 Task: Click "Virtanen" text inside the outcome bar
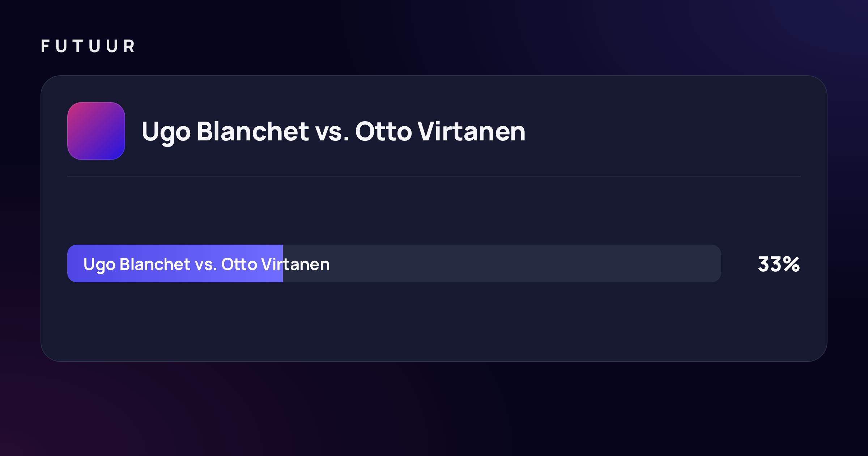295,264
